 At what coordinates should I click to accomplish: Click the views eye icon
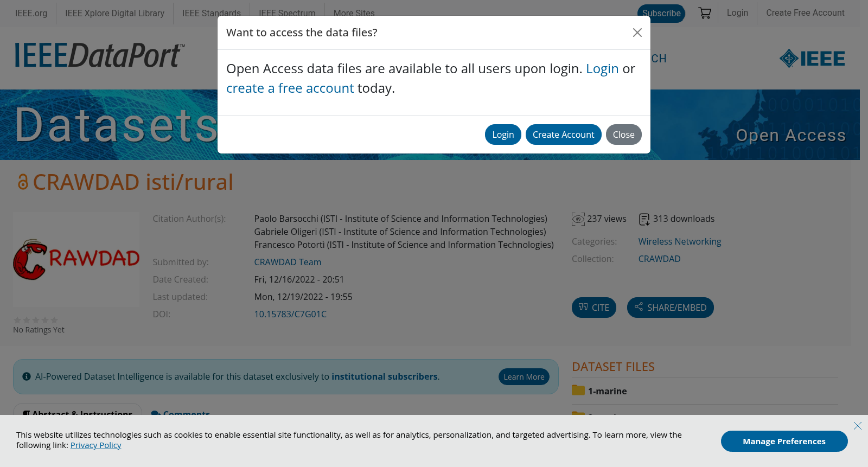[578, 219]
